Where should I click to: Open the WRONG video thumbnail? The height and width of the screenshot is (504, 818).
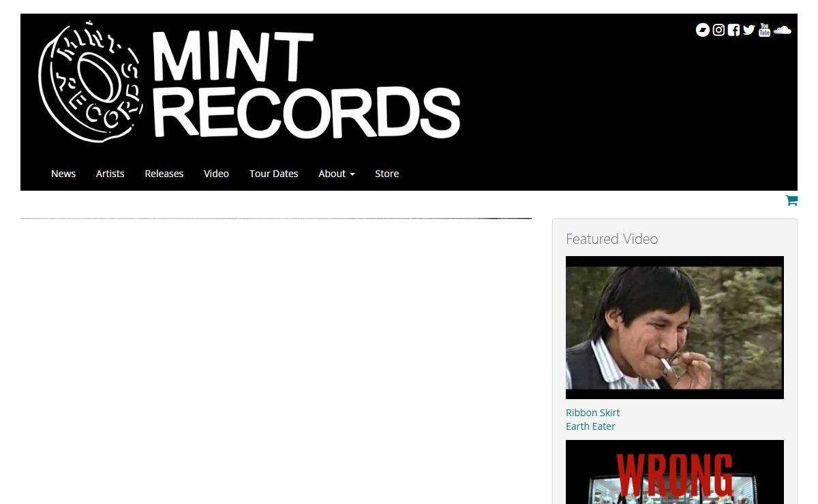click(x=675, y=472)
